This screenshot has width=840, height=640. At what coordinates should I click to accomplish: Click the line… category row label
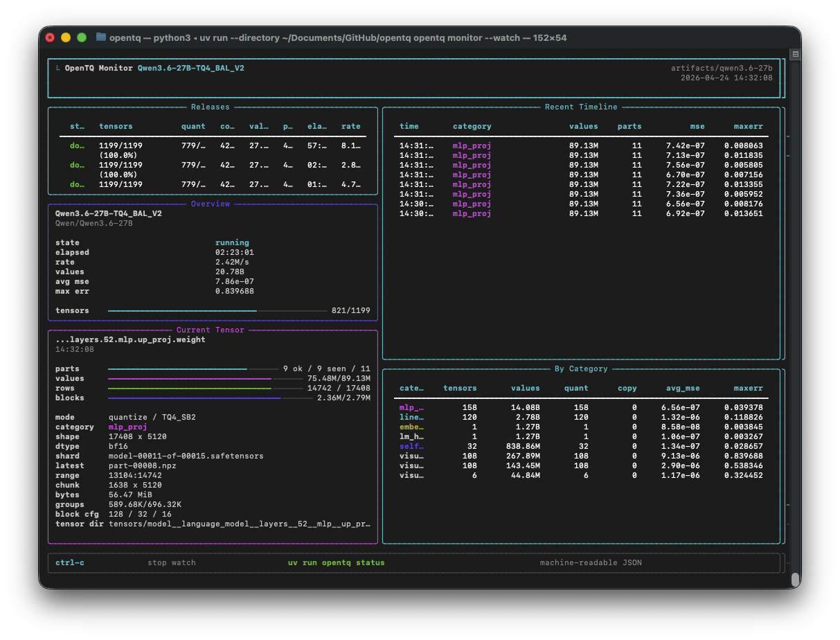click(x=411, y=418)
